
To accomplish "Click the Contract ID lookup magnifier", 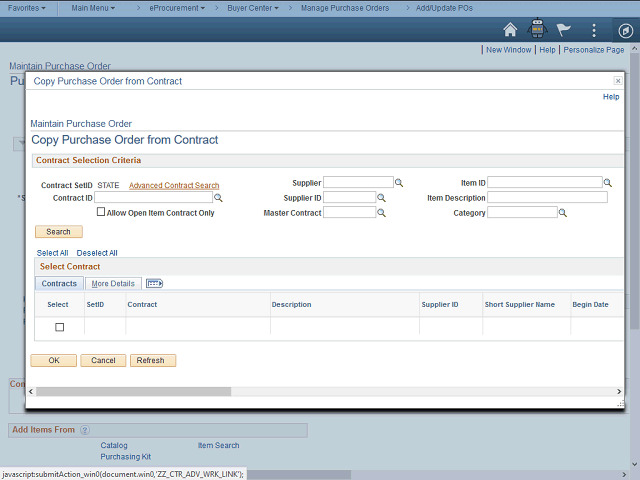I will (x=219, y=198).
